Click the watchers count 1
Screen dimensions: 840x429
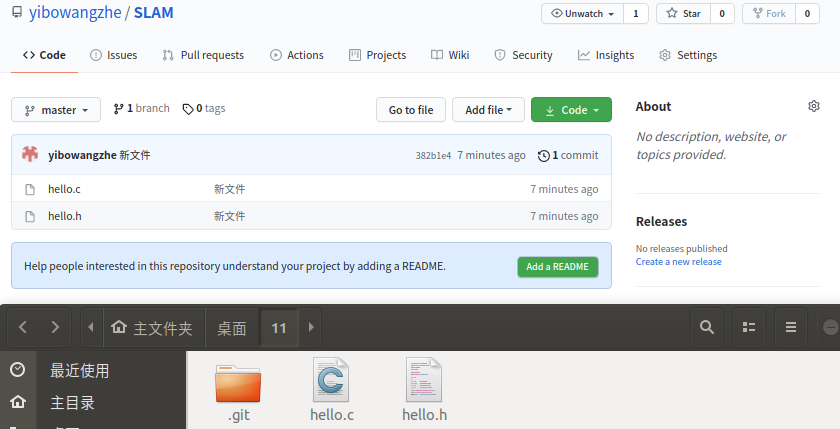tap(636, 13)
